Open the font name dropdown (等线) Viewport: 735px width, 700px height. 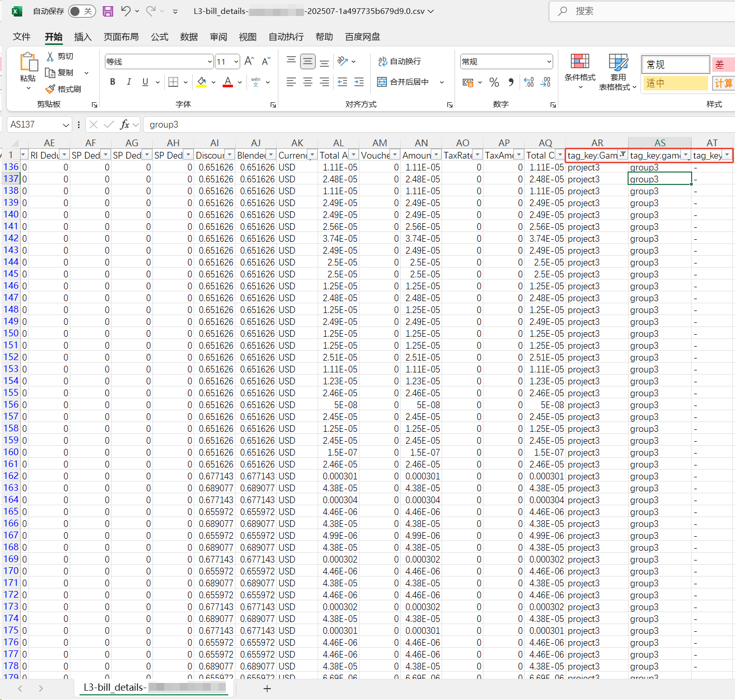coord(210,62)
